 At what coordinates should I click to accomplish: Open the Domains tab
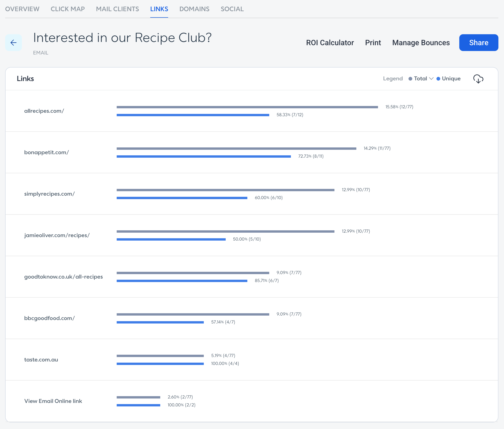pos(194,9)
